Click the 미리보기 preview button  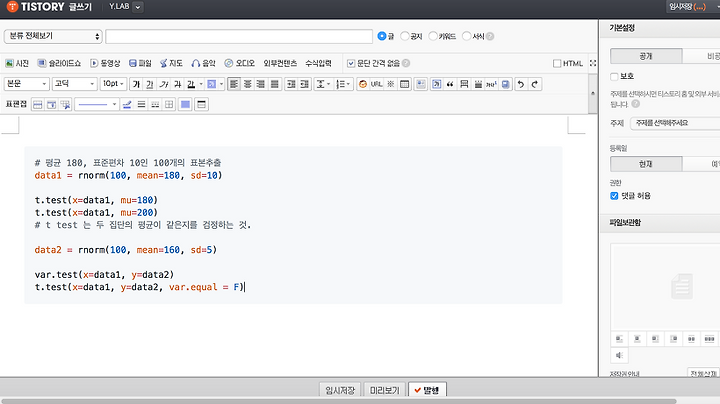[x=385, y=390]
